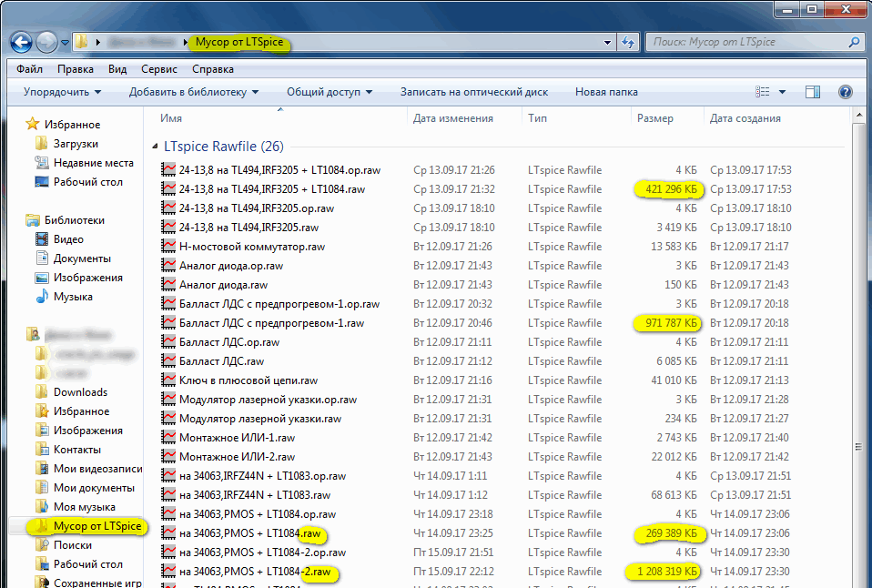This screenshot has height=588, width=872.
Task: Select file на 34063,IRFZ44N + LT1083.raw
Action: pos(255,495)
